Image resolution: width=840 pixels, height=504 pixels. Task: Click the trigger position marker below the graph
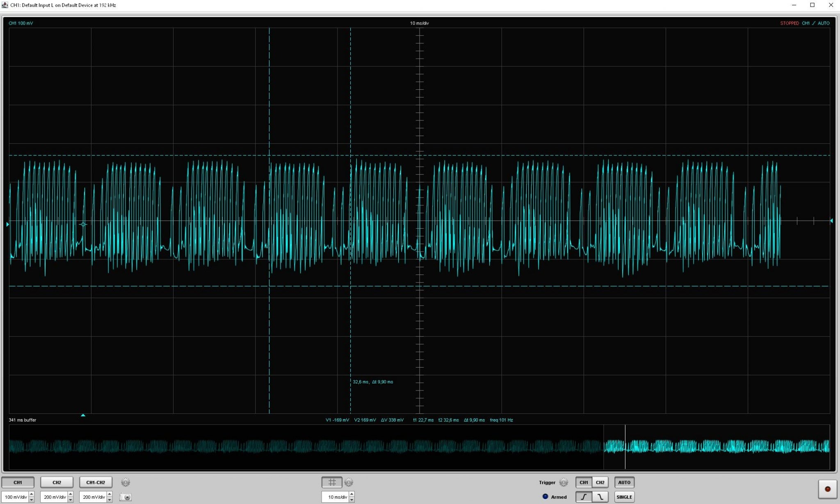click(83, 415)
